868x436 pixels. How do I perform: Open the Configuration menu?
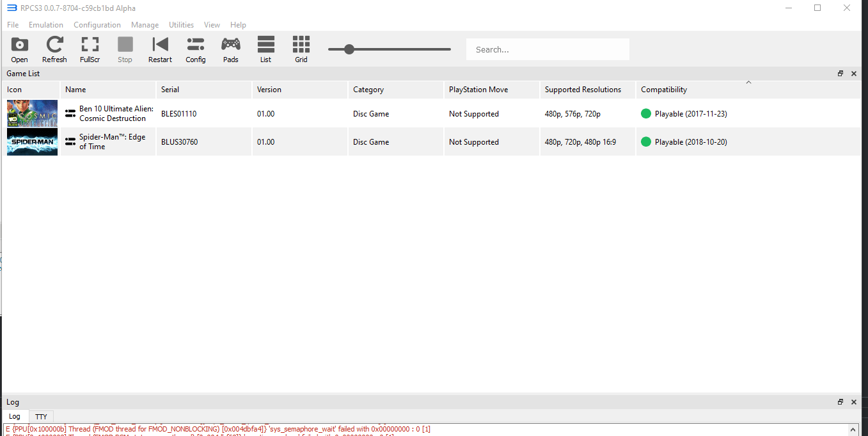[97, 25]
